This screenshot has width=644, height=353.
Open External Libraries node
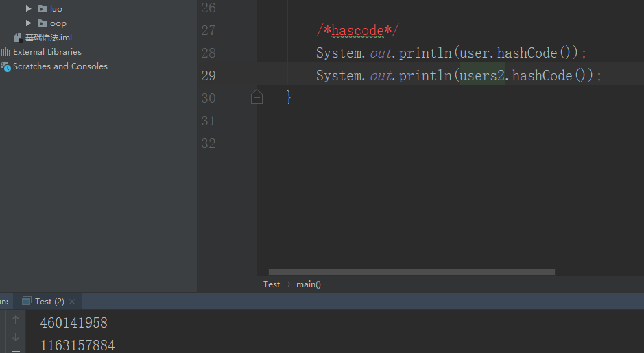click(x=47, y=51)
